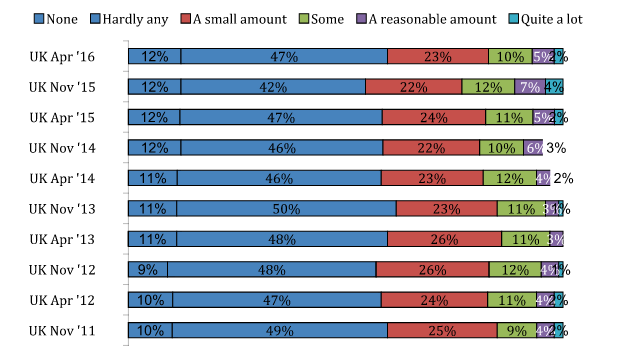The height and width of the screenshot is (362, 617).
Task: Select the 47% segment in UK Apr '16
Action: pos(284,56)
